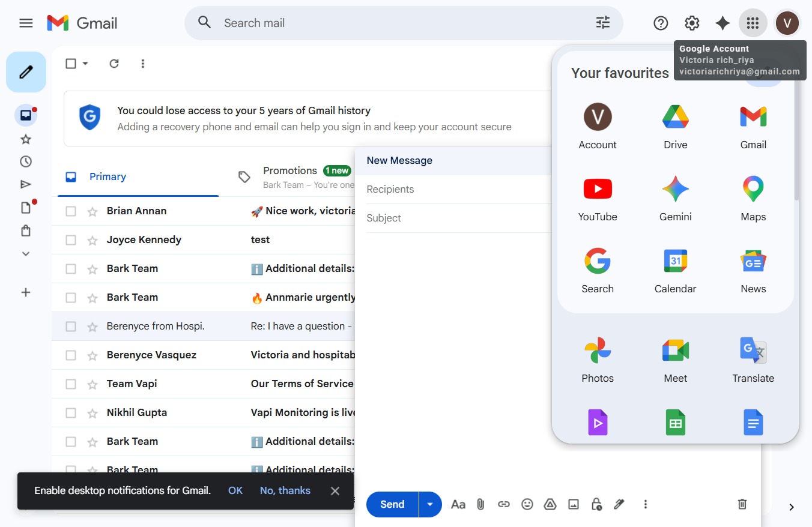Open Meet from apps panel
Image resolution: width=812 pixels, height=527 pixels.
(x=676, y=360)
